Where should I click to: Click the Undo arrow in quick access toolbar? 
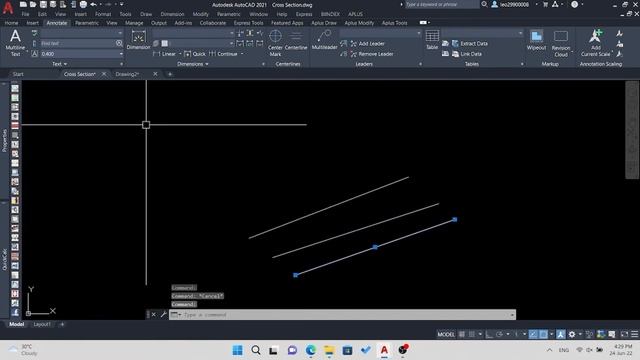click(x=93, y=4)
